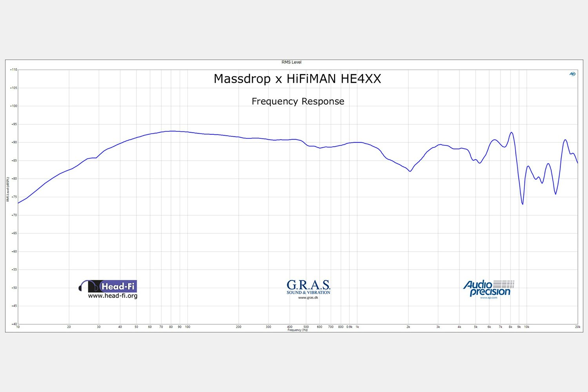Click the Head-Fi headphone logo
This screenshot has height=392, width=588.
(108, 286)
